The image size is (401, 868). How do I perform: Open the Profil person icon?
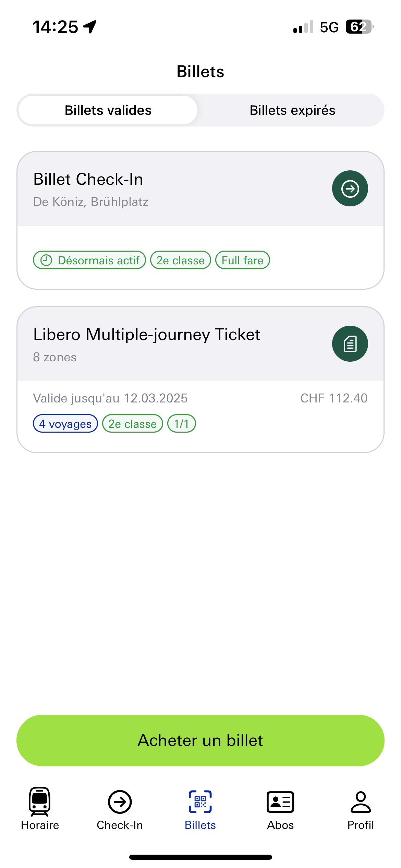[361, 802]
